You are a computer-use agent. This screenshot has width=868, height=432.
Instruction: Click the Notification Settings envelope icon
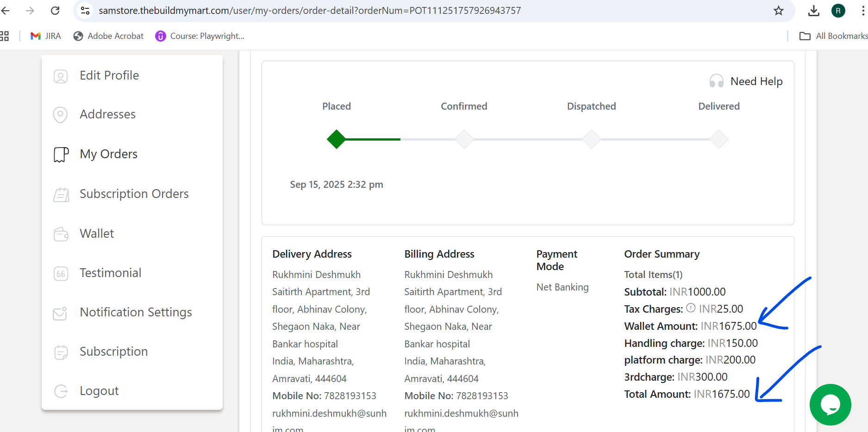click(x=60, y=313)
